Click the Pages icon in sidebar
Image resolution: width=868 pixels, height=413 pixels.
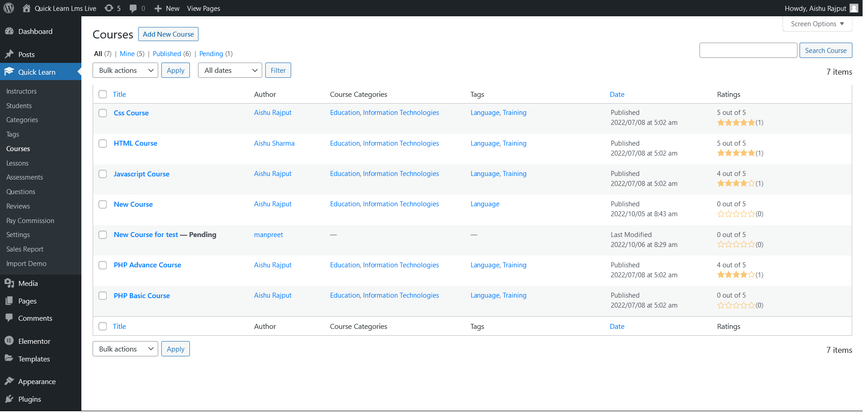click(x=9, y=301)
